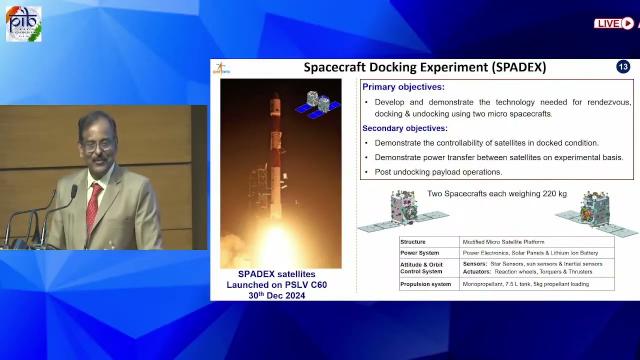
Task: Click the ISRO logo on the slide
Action: [x=221, y=69]
